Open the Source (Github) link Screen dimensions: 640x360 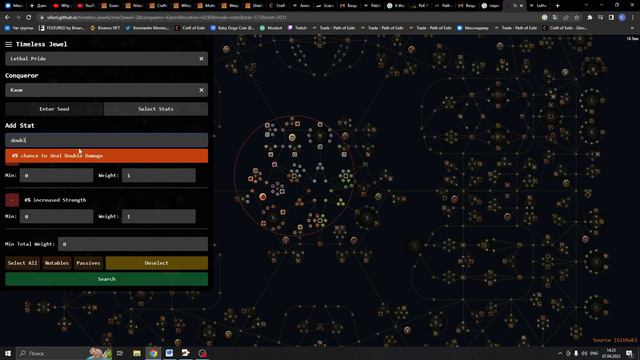[x=615, y=340]
